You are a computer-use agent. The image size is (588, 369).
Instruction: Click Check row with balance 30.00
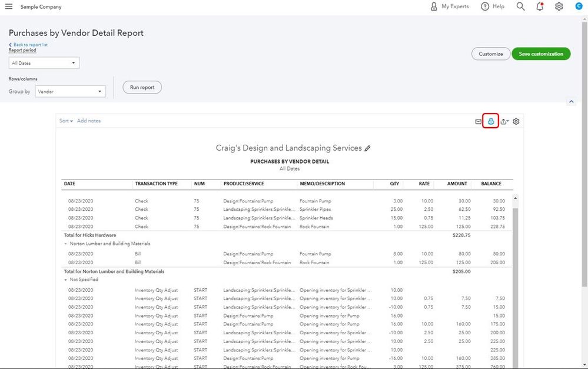pyautogui.click(x=287, y=201)
